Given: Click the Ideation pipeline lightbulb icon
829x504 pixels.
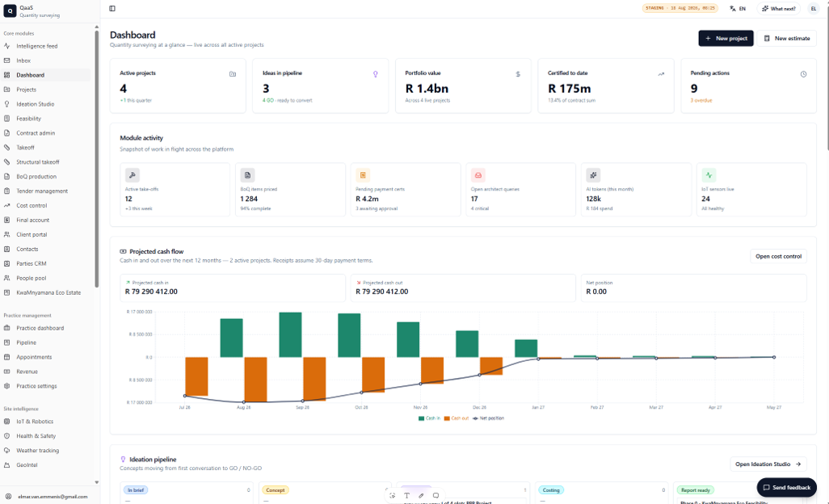Looking at the screenshot, I should (x=123, y=460).
